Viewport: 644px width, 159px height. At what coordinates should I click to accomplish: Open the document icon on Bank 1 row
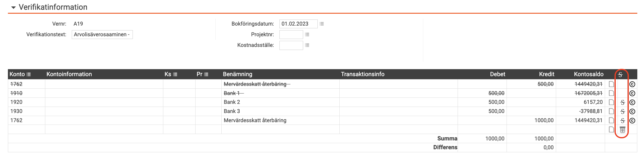(x=611, y=93)
